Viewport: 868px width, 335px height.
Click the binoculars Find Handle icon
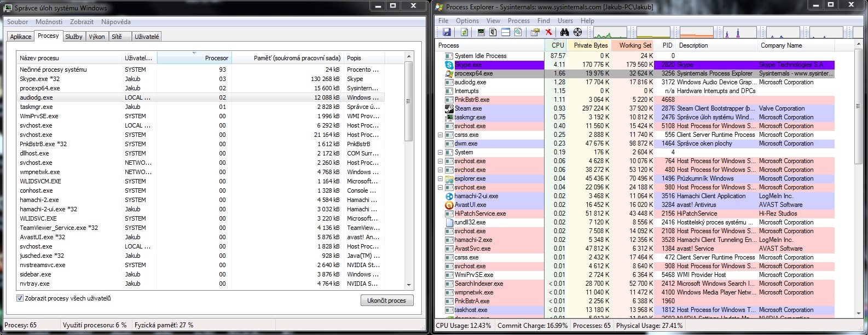(x=564, y=32)
